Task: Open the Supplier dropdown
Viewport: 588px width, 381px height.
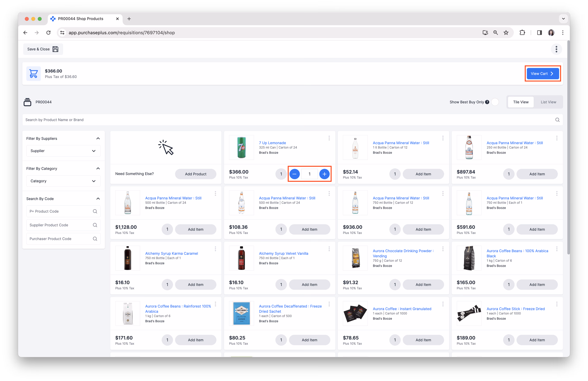Action: click(x=63, y=151)
